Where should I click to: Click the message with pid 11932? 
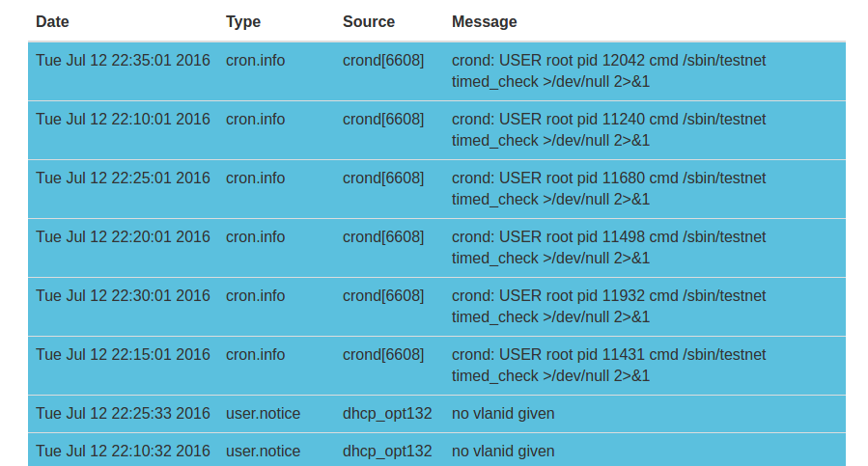point(608,306)
